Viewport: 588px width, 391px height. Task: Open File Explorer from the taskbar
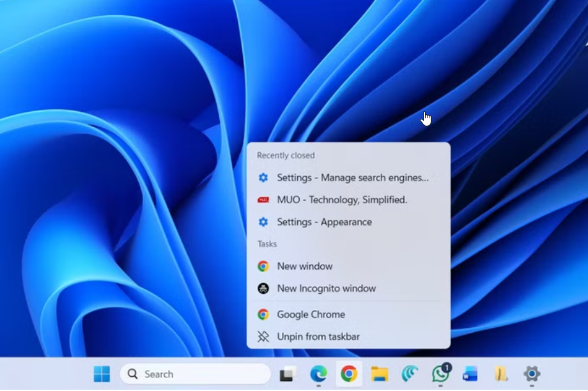coord(380,374)
